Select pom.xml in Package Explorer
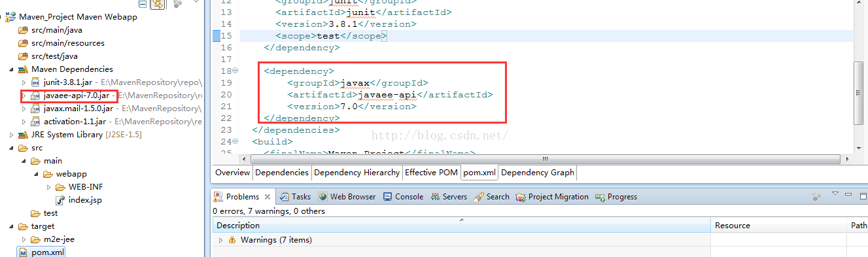 coord(48,252)
